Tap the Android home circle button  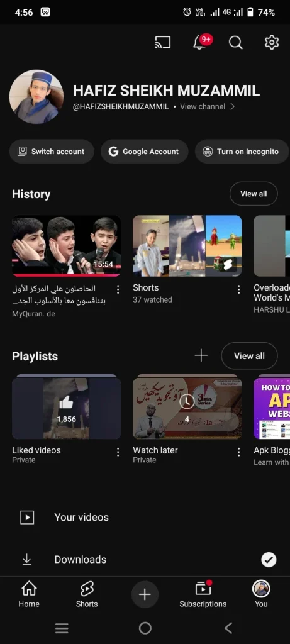tap(145, 628)
